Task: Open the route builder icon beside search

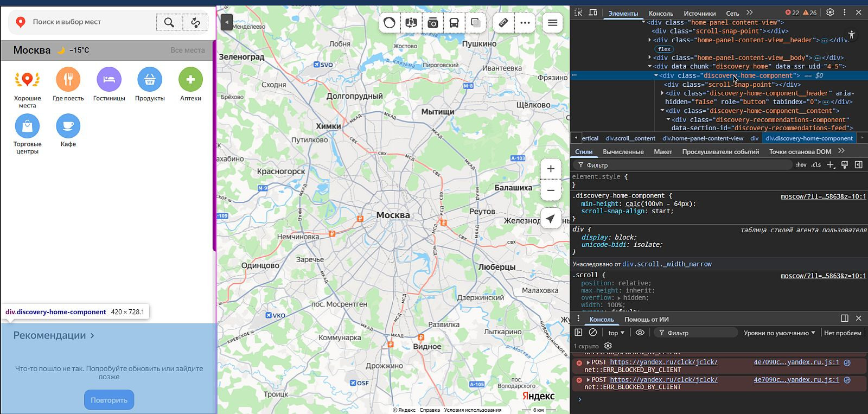Action: [195, 22]
